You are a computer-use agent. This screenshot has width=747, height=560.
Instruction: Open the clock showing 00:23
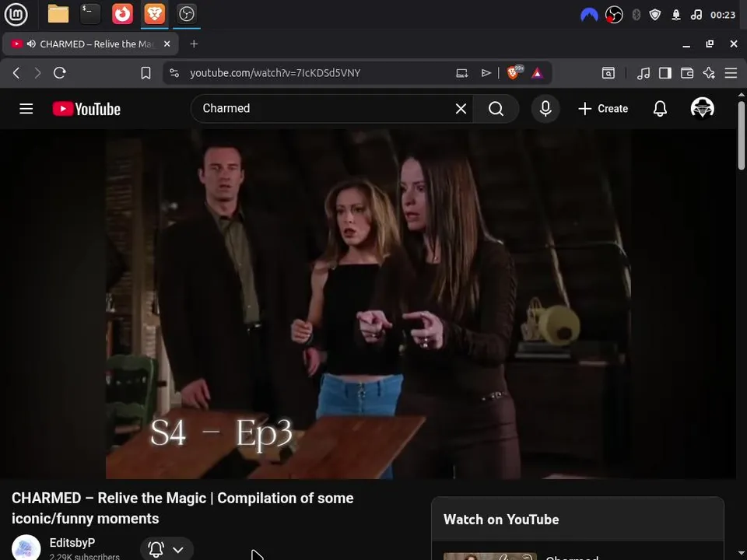[x=723, y=15]
